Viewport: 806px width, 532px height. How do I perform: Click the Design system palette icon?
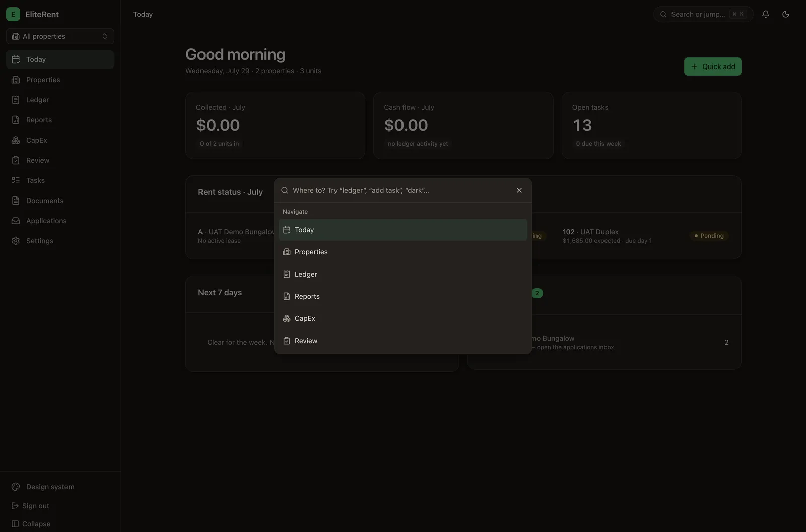point(16,487)
